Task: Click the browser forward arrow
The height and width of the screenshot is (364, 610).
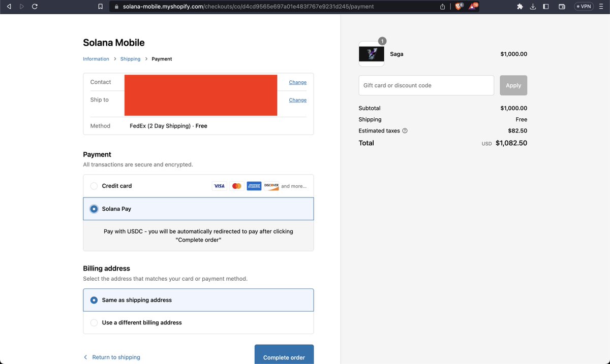Action: pyautogui.click(x=21, y=7)
